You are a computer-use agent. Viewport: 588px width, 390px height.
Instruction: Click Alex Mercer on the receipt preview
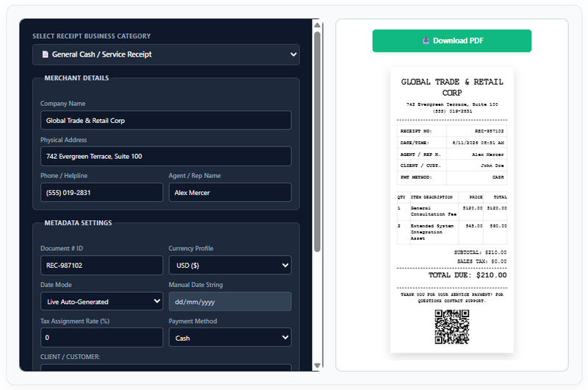(487, 155)
